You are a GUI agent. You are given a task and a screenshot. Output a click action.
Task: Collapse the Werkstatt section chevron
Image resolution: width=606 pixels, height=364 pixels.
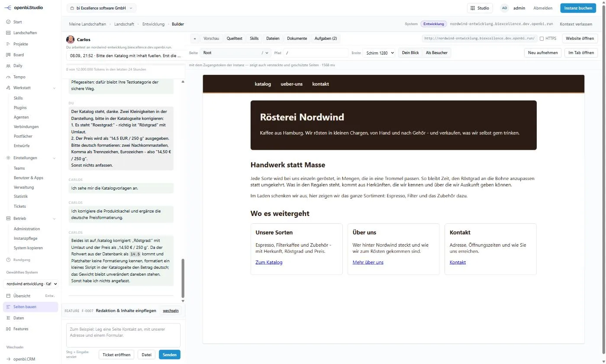tap(54, 88)
